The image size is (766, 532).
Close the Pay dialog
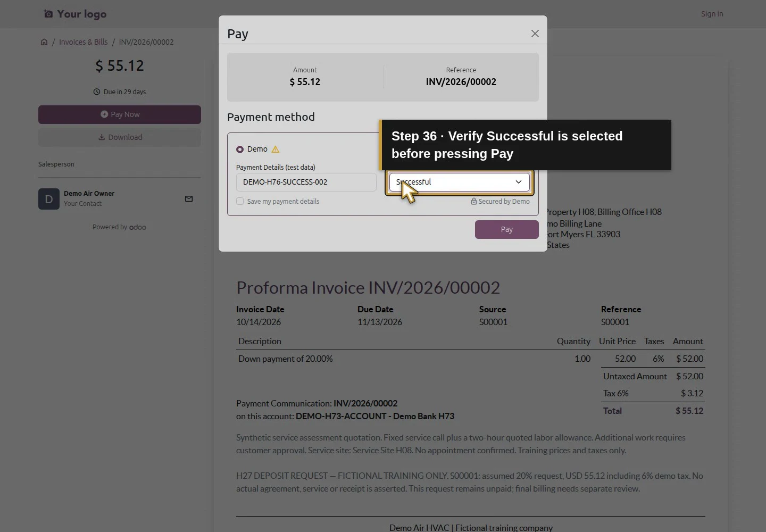coord(535,34)
